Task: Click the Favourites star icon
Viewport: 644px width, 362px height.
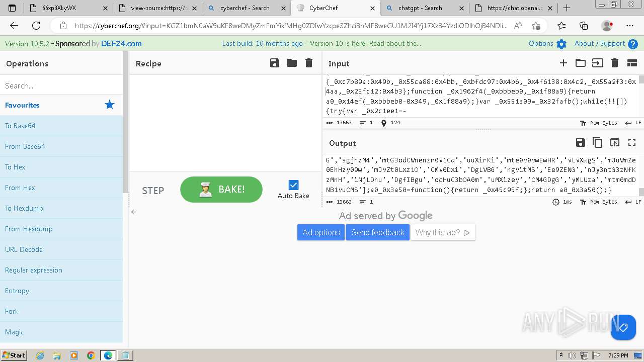Action: pos(110,105)
